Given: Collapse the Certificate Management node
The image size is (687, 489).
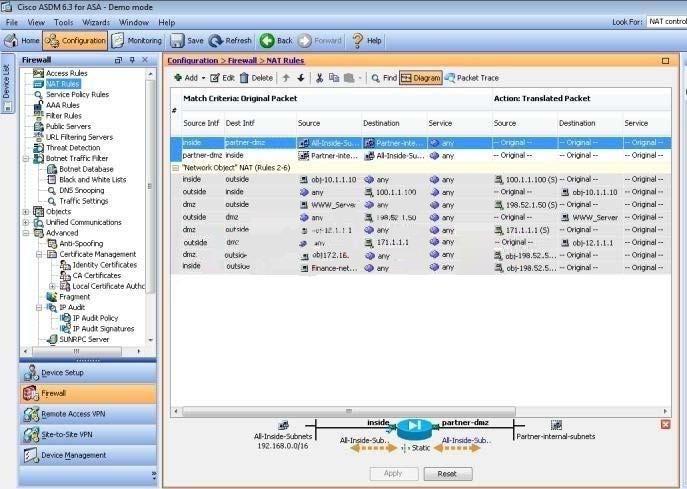Looking at the screenshot, I should (x=39, y=254).
